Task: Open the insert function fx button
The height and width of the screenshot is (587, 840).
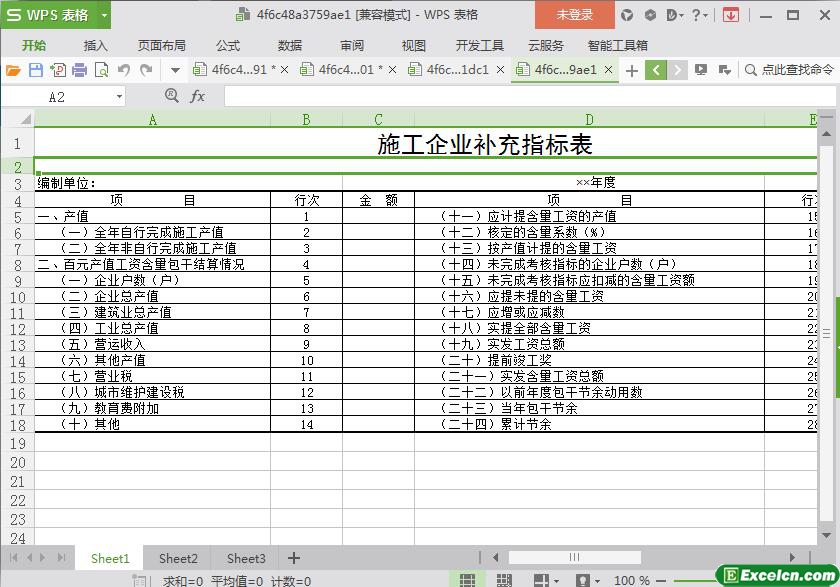Action: [x=197, y=96]
